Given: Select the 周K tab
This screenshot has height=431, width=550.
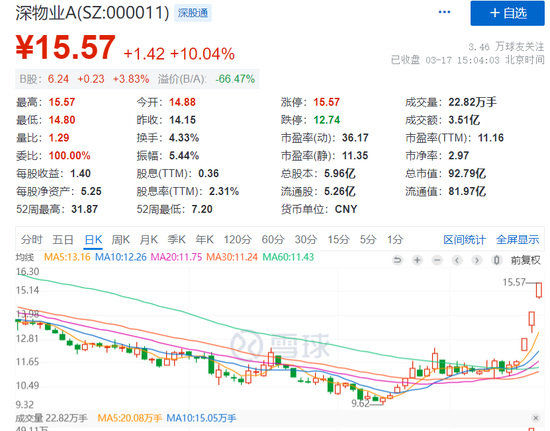Looking at the screenshot, I should 121,240.
